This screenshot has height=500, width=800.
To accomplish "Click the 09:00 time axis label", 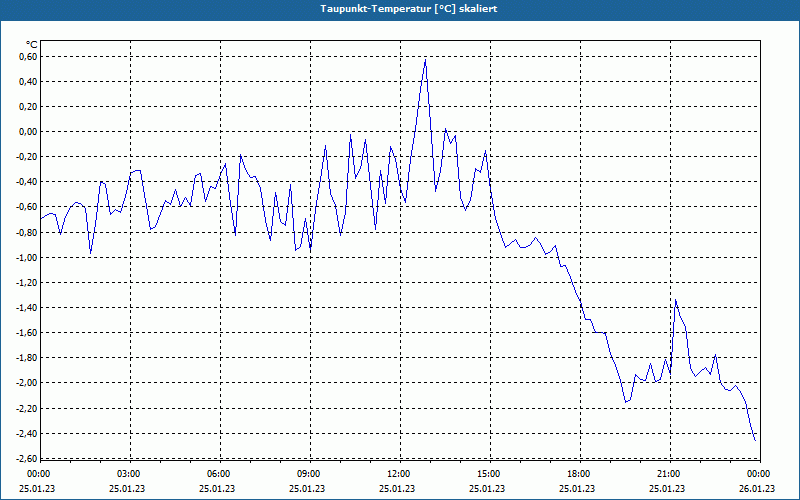I will pyautogui.click(x=310, y=474).
